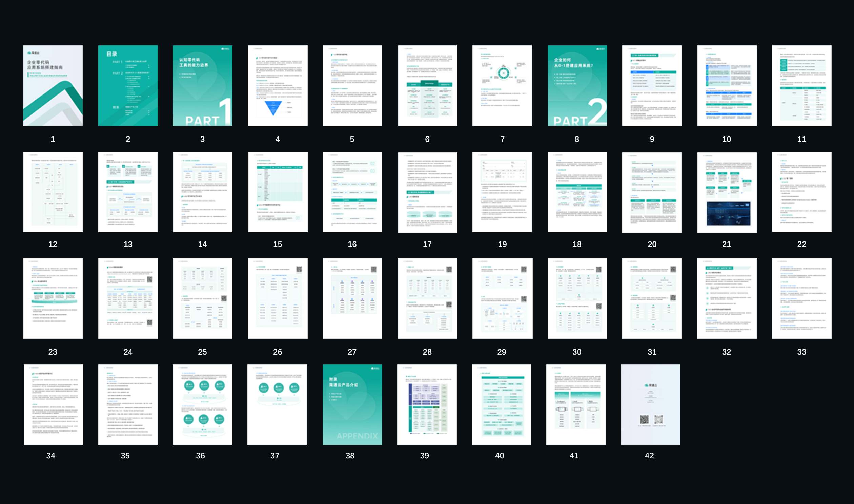Open page 35 thumbnail
This screenshot has height=504, width=854.
(128, 404)
